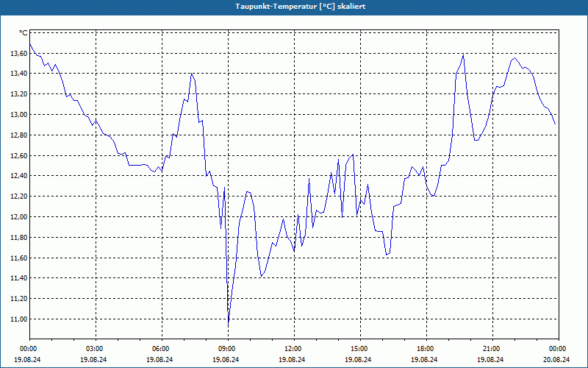588x368 pixels.
Task: Click the 20.08.24 date label
Action: click(x=556, y=359)
